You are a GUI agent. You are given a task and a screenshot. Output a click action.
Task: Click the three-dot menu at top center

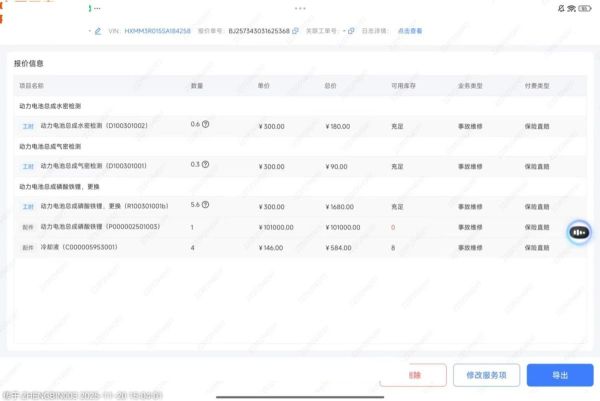300,7
